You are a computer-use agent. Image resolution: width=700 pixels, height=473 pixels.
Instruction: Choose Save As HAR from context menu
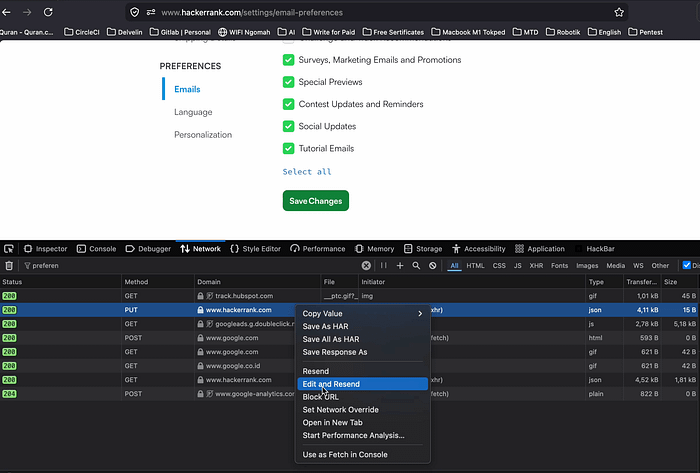(x=362, y=327)
